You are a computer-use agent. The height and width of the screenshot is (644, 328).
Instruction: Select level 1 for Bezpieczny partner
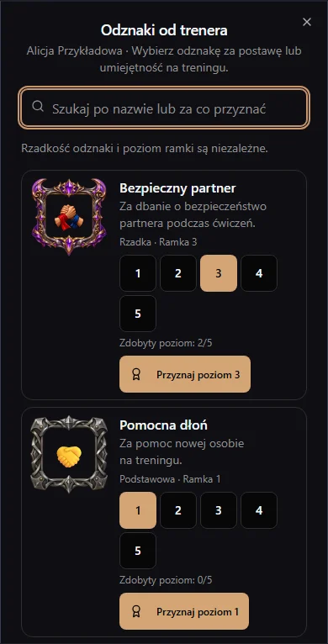pyautogui.click(x=138, y=273)
